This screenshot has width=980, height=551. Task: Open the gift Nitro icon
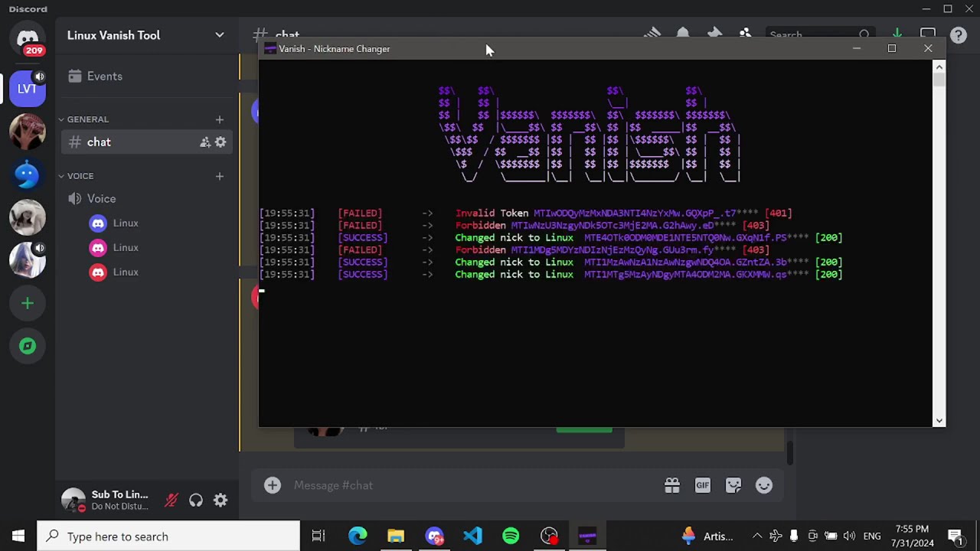(x=672, y=485)
